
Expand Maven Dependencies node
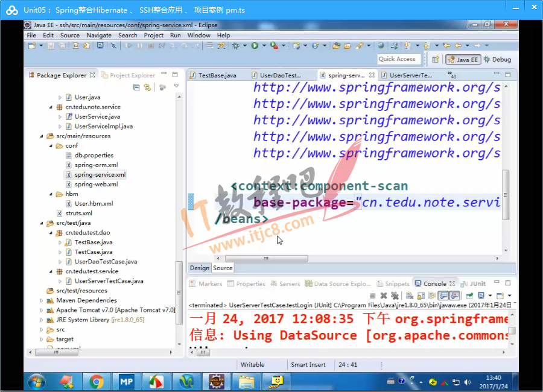tap(41, 300)
